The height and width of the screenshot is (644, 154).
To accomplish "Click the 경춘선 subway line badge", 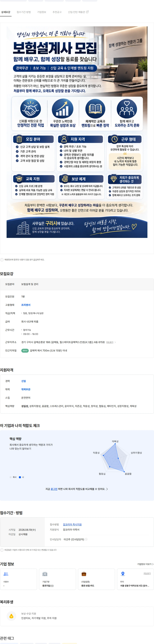I will [x=25, y=351].
